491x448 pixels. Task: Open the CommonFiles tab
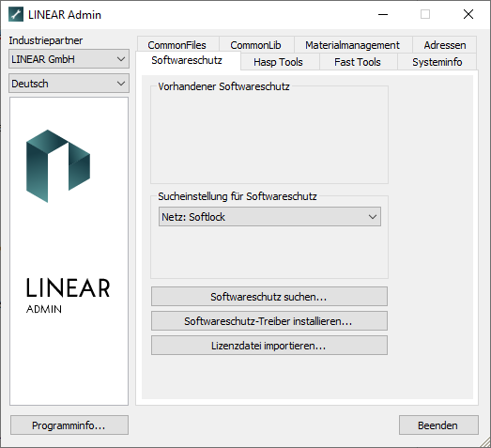click(177, 45)
